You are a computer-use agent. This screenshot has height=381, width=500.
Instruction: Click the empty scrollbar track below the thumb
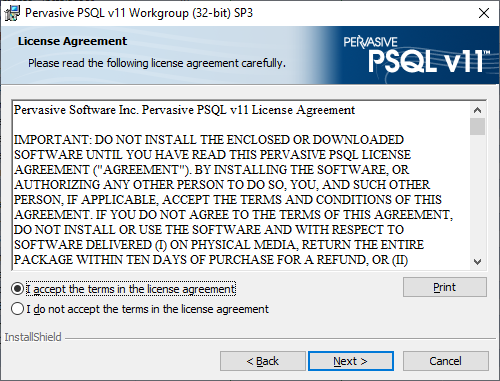click(x=477, y=194)
